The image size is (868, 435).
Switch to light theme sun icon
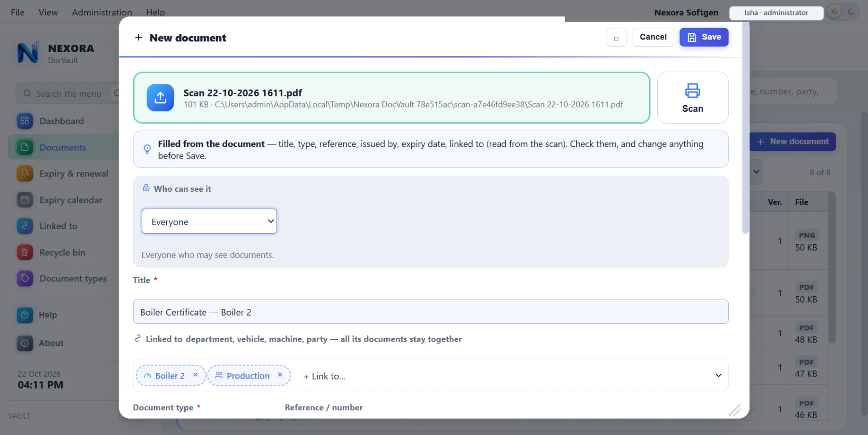coord(834,12)
